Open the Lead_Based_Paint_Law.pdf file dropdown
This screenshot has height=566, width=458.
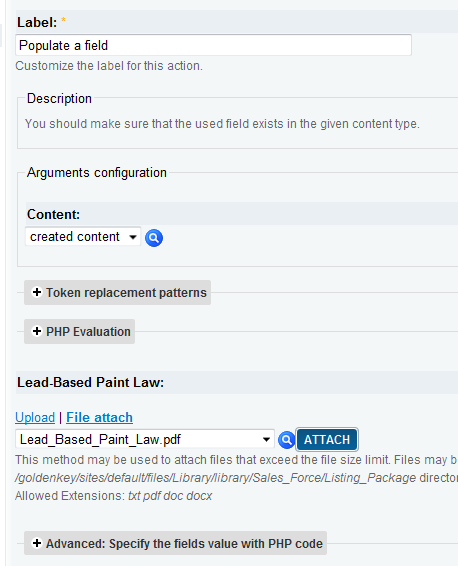click(x=145, y=439)
